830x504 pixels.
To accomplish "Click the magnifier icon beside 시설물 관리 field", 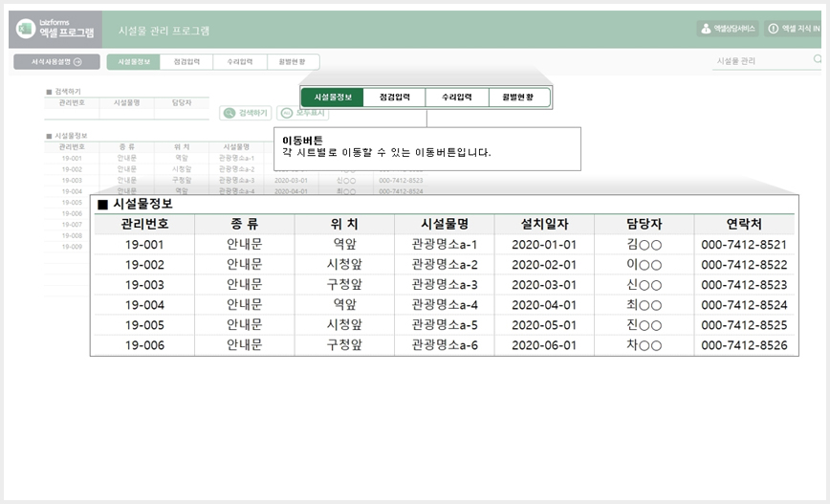I will tap(818, 59).
